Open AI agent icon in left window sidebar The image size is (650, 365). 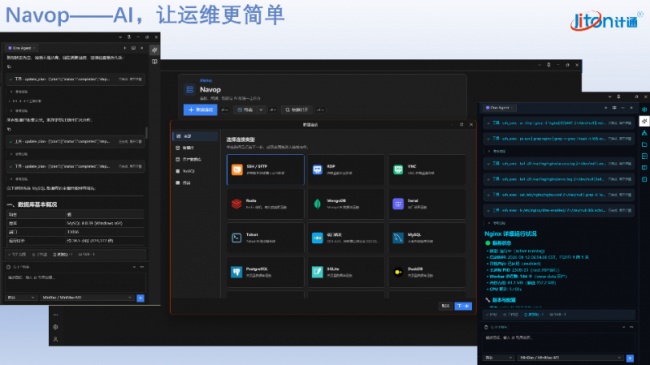[x=155, y=50]
